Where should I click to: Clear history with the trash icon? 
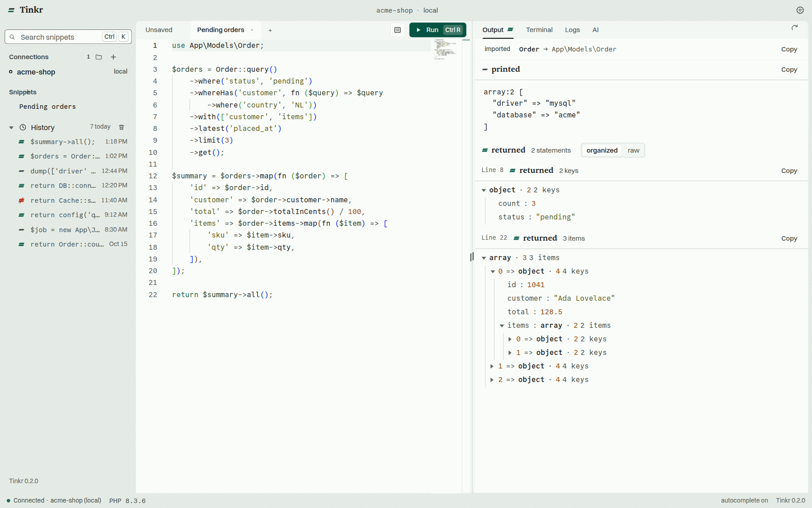click(x=121, y=127)
